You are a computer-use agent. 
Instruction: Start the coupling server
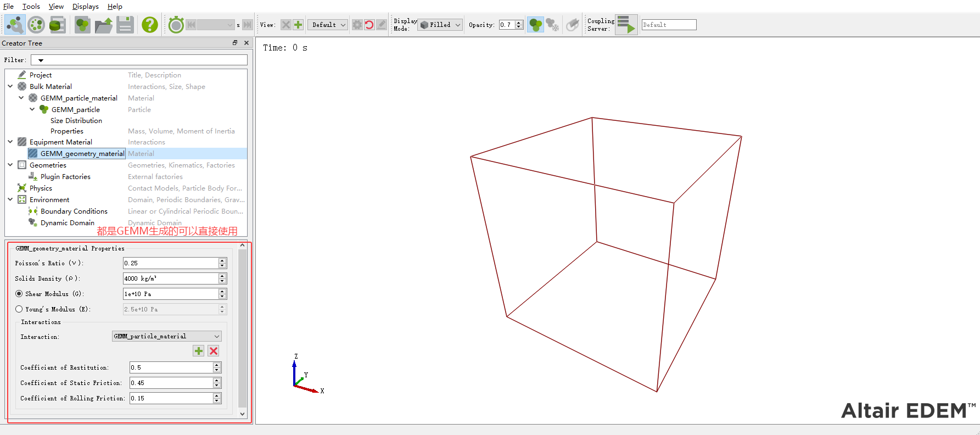625,25
